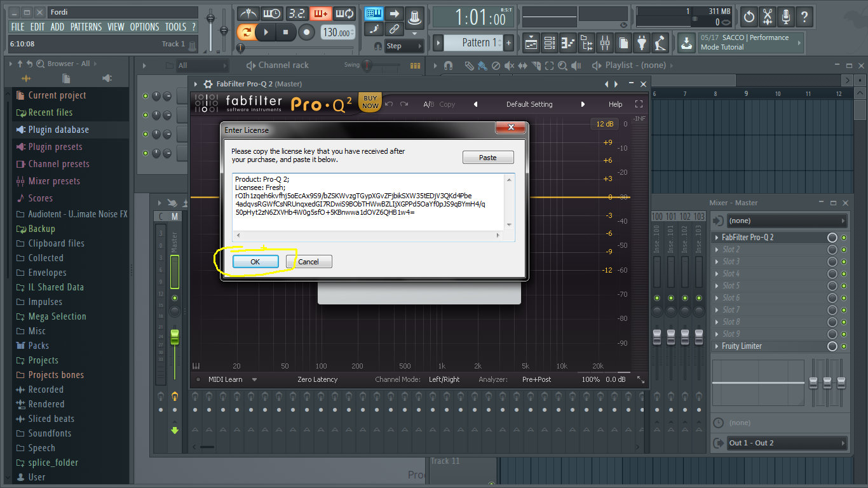The image size is (868, 488).
Task: Click the Pro-Q 2 undo arrow
Action: click(x=389, y=104)
